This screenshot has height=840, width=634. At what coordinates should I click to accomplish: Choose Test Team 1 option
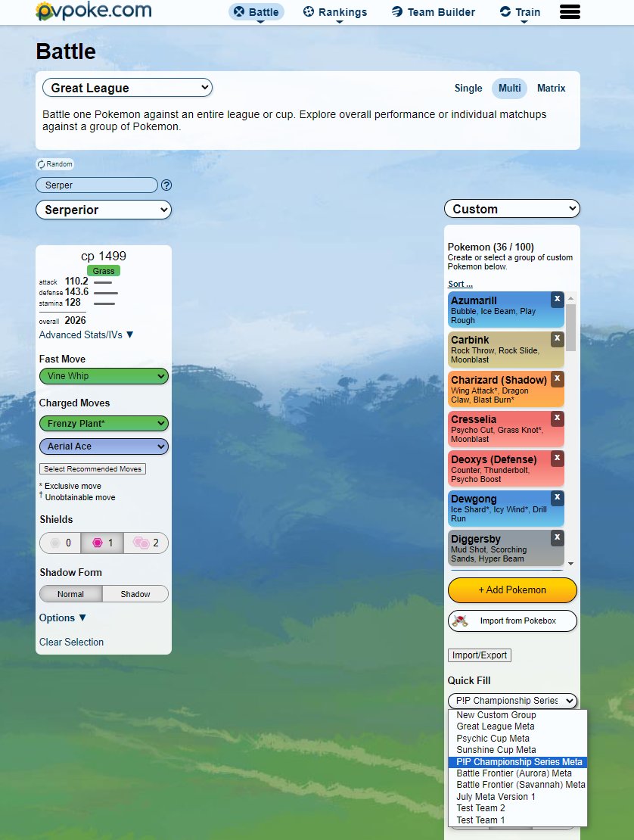[517, 820]
